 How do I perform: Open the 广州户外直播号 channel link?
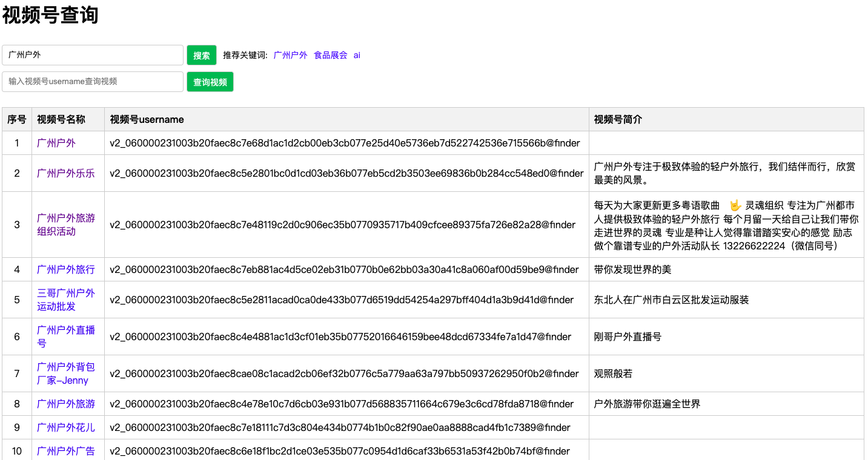tap(66, 337)
